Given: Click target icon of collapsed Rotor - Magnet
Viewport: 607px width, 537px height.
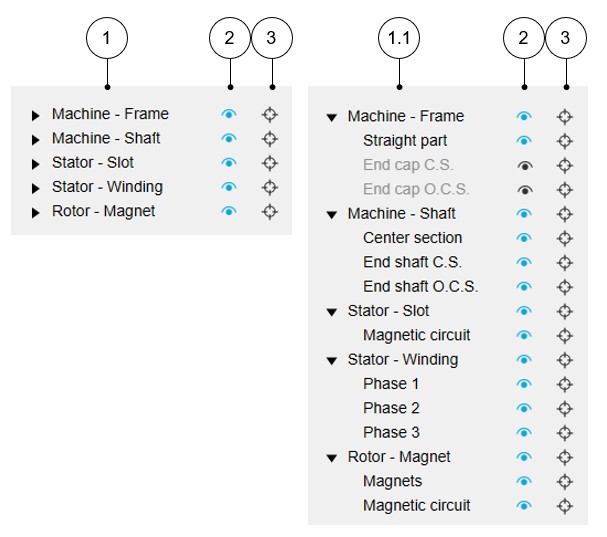Looking at the screenshot, I should point(270,212).
